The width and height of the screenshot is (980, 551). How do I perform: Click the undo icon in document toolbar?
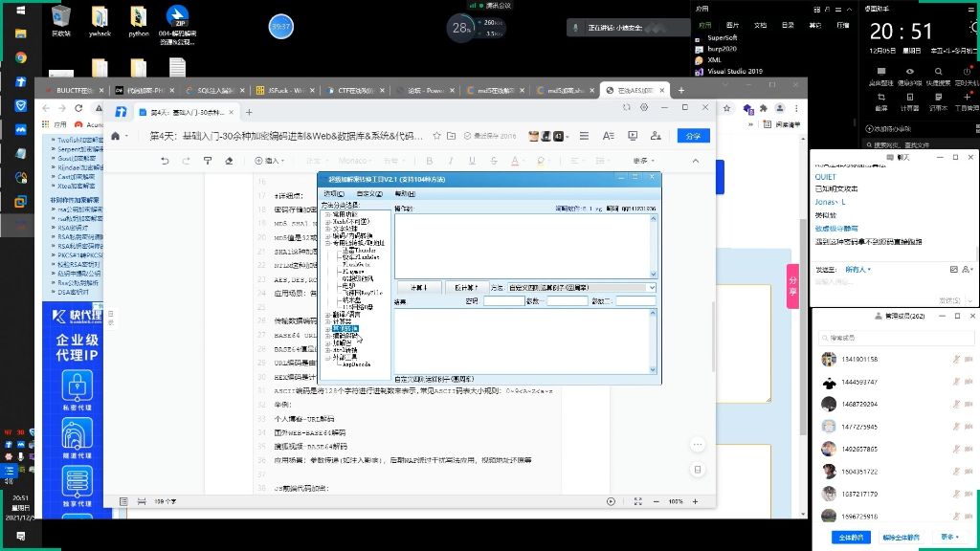165,161
